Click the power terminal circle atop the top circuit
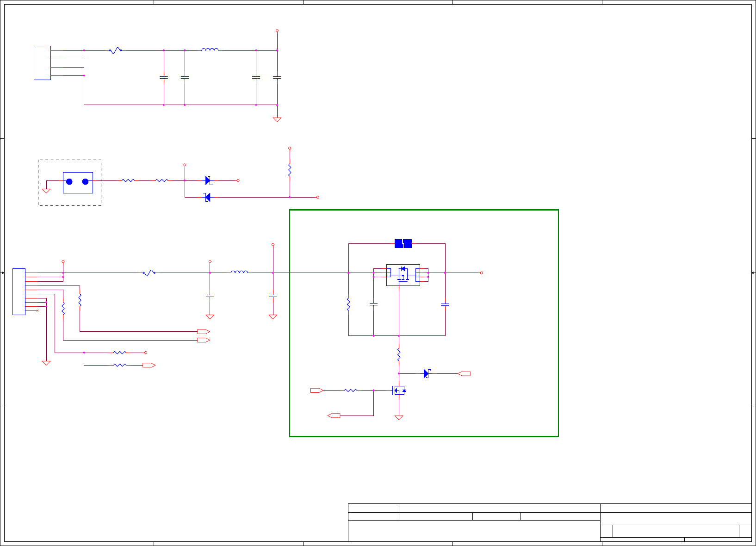This screenshot has width=756, height=546. [x=277, y=31]
